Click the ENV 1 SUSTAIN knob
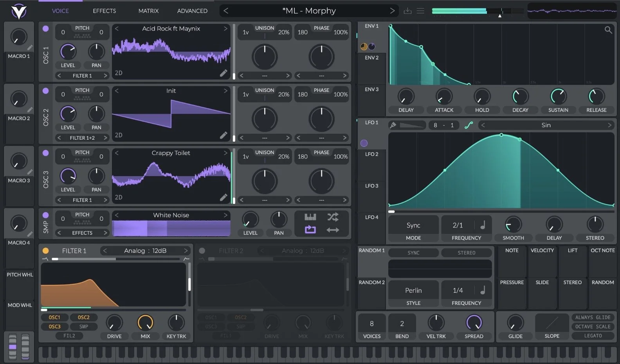Viewport: 620px width, 364px height. (558, 96)
